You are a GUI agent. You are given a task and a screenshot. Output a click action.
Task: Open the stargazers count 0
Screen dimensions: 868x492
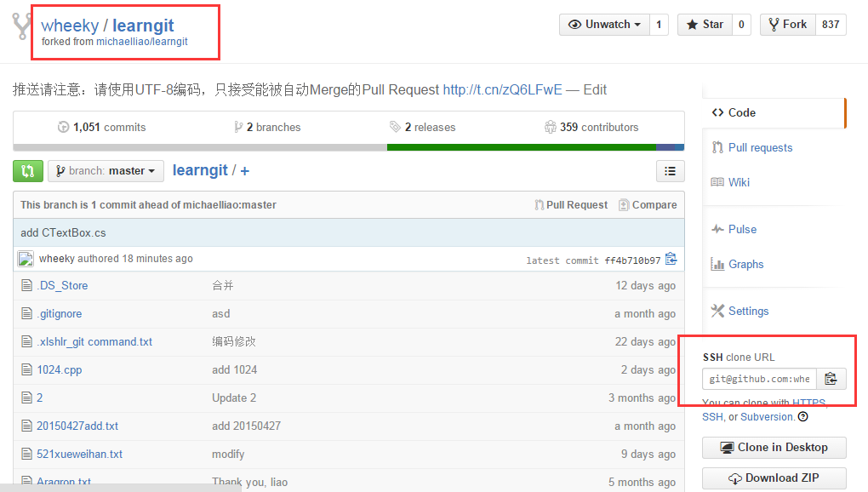coord(741,25)
